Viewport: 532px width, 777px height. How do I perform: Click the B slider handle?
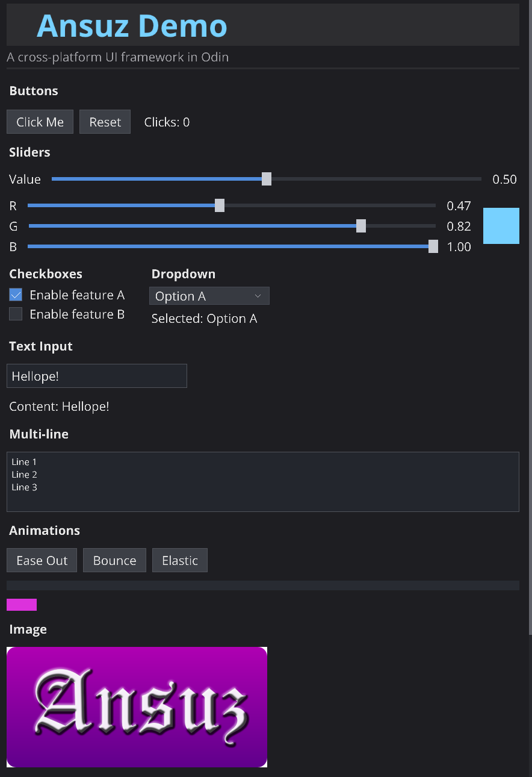[x=433, y=246]
